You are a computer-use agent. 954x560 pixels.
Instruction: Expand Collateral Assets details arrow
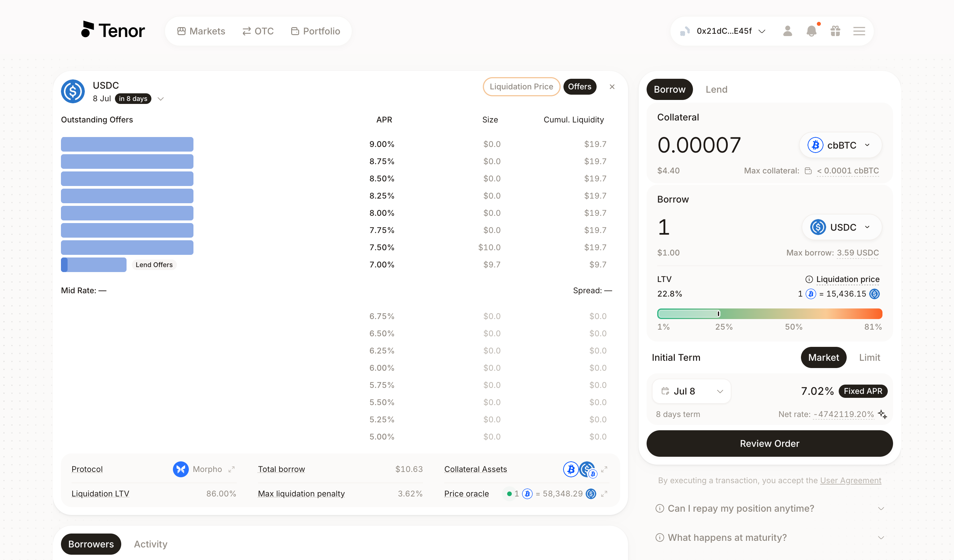click(604, 469)
